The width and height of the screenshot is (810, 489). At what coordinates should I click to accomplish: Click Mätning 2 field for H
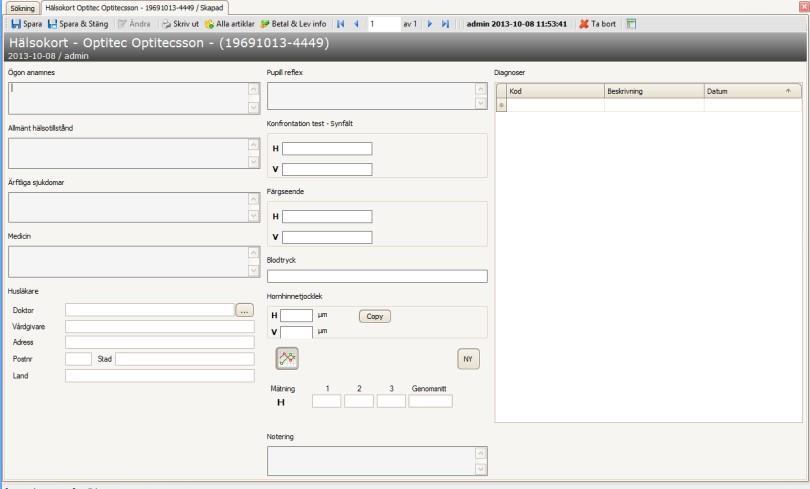click(359, 401)
